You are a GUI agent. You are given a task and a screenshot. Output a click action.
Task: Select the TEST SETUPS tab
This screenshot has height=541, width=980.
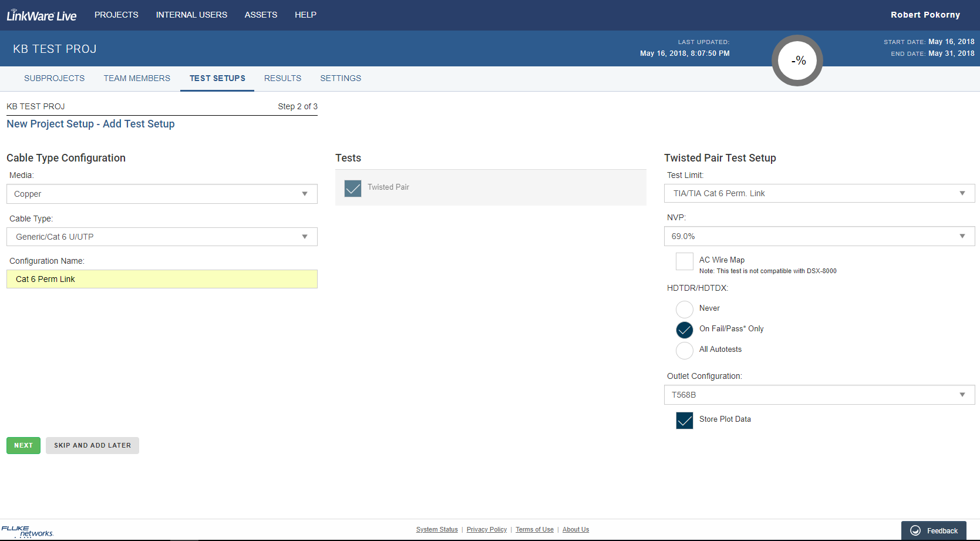point(217,78)
